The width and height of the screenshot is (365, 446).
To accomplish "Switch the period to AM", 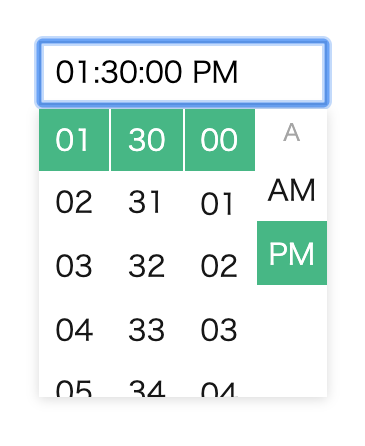I will [292, 190].
